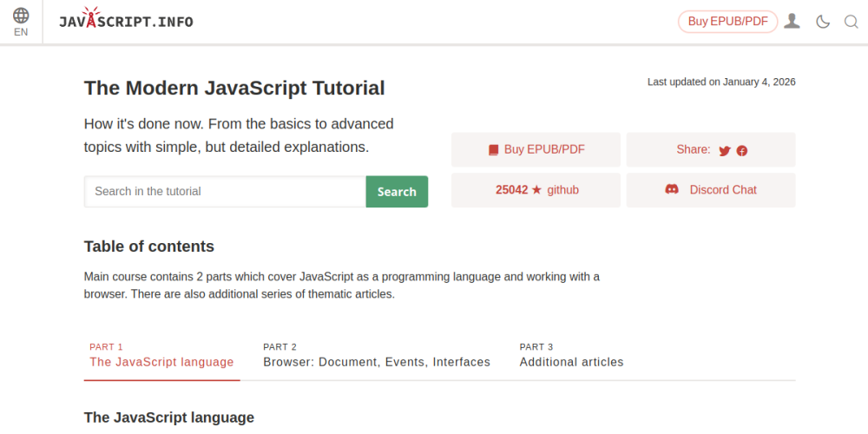This screenshot has width=868, height=434.
Task: Open search via magnifier icon in header
Action: [851, 22]
